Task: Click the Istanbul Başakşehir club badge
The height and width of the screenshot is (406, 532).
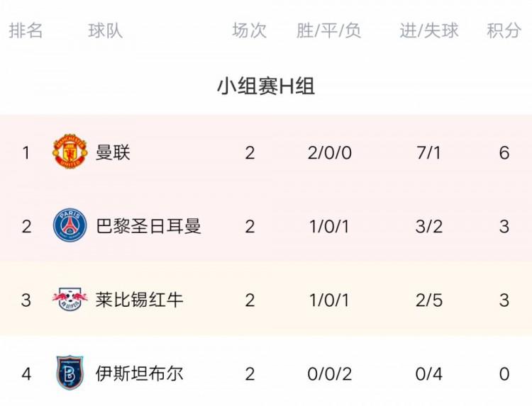Action: point(70,373)
